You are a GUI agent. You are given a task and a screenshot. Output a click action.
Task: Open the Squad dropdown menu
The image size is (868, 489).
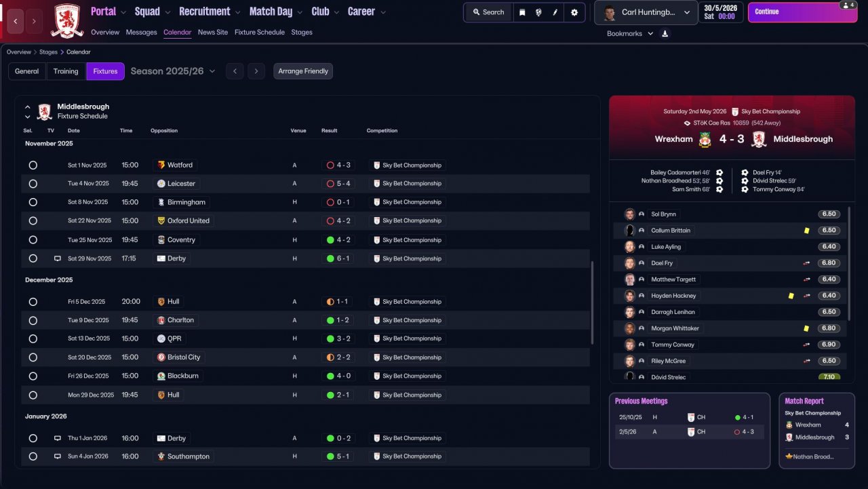pyautogui.click(x=153, y=12)
